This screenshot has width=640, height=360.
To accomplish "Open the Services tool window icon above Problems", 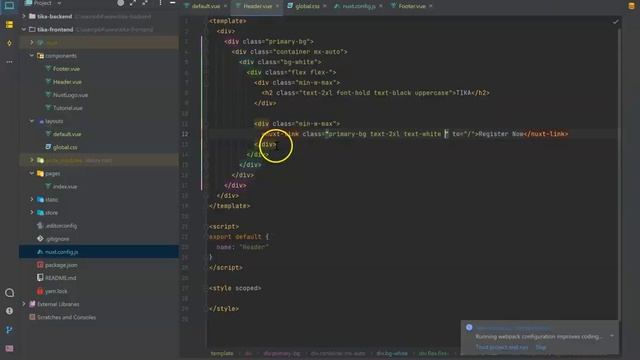I will pos(9,293).
